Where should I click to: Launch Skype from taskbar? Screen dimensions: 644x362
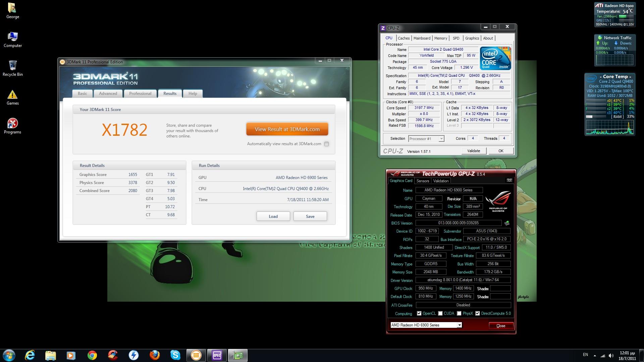click(x=175, y=355)
